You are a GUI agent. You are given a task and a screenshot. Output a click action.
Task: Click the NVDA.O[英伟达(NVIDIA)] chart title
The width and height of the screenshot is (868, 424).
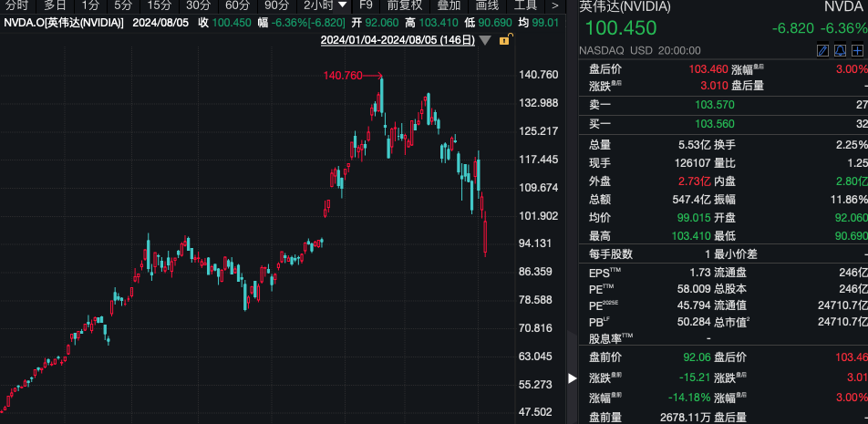point(64,23)
